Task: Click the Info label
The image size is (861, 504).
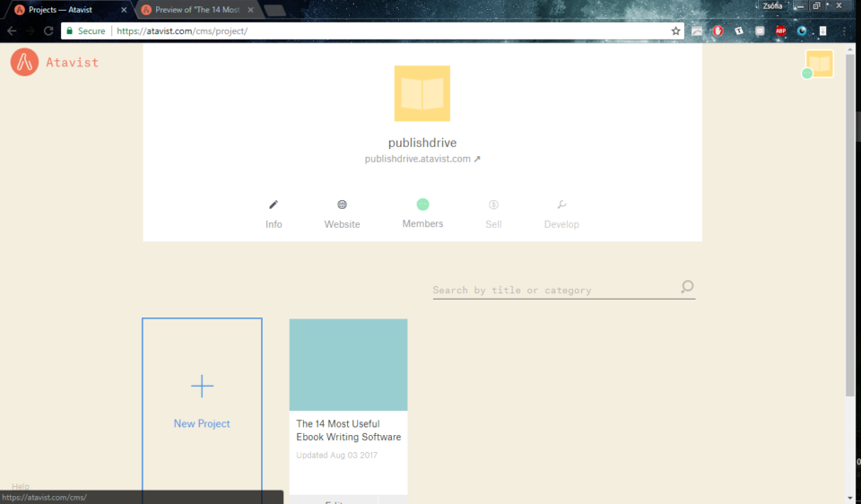Action: click(x=274, y=224)
